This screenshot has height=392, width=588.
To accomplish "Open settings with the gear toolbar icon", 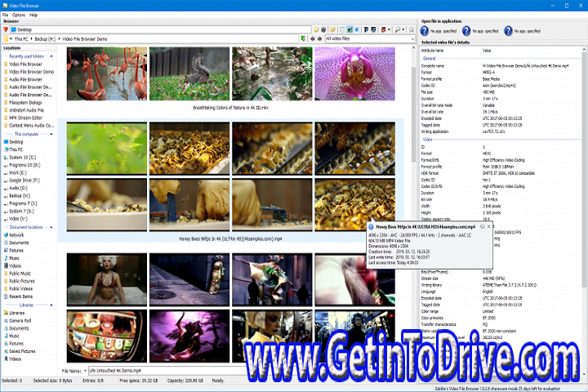I will pos(323,29).
